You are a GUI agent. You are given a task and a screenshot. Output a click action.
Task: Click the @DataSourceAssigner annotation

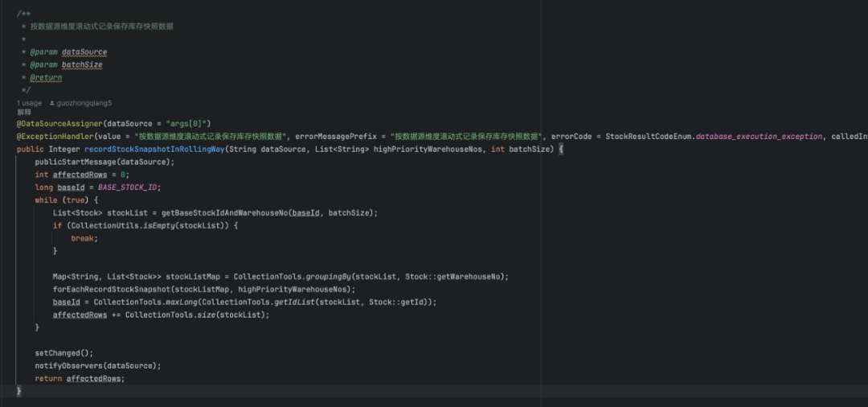59,123
